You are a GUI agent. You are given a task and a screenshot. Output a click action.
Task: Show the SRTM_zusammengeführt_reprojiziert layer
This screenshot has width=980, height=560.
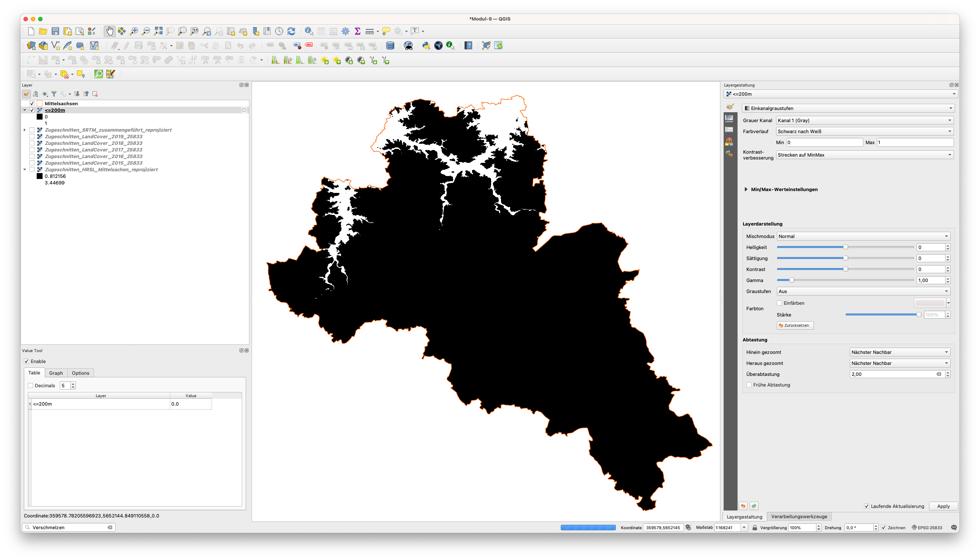coord(32,130)
